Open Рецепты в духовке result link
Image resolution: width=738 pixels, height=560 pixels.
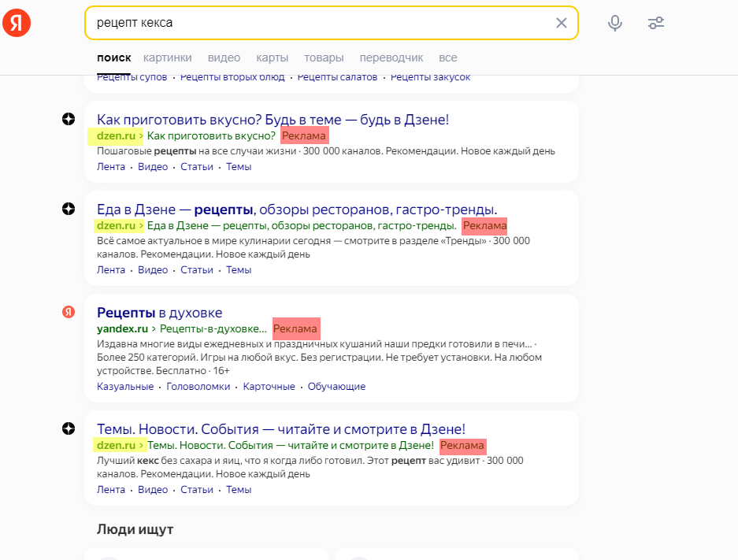tap(159, 313)
